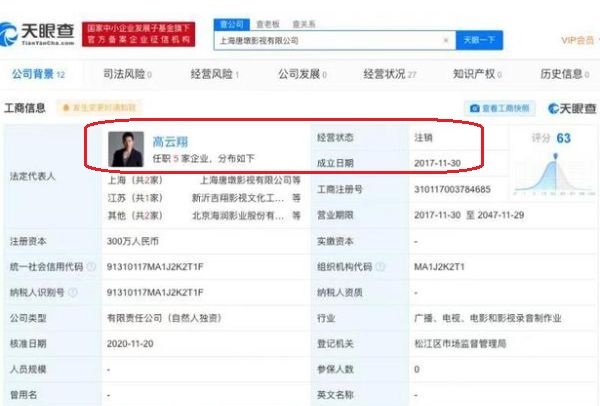Image resolution: width=600 pixels, height=406 pixels.
Task: Click 其他（共2家）region entry
Action: tap(135, 215)
